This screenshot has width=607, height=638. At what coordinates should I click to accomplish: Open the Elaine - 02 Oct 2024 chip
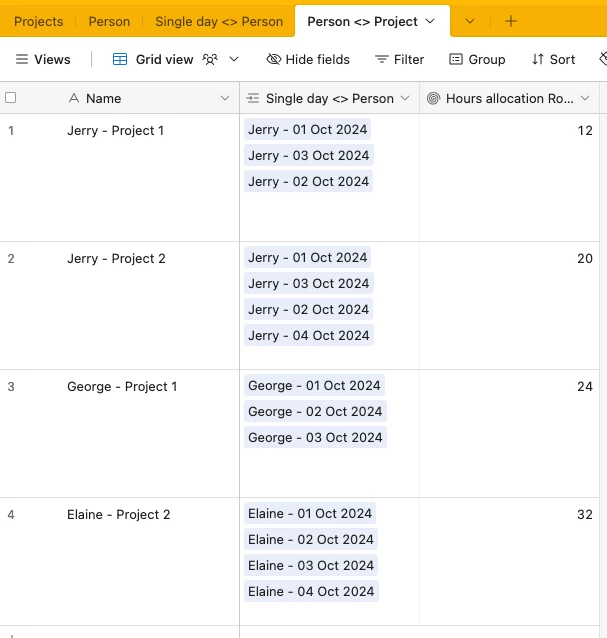click(x=311, y=540)
